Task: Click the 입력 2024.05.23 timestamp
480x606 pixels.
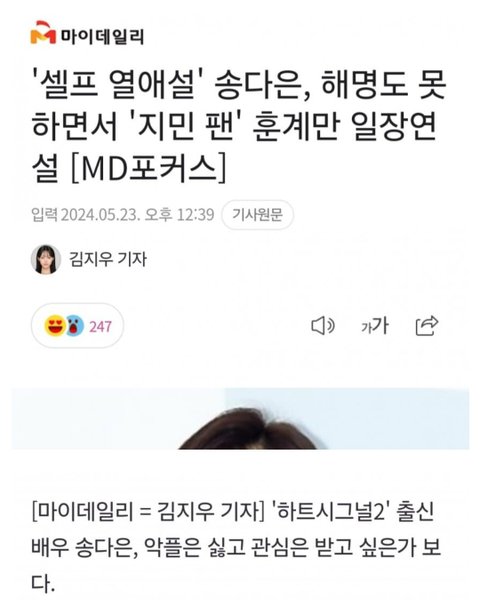Action: point(123,214)
